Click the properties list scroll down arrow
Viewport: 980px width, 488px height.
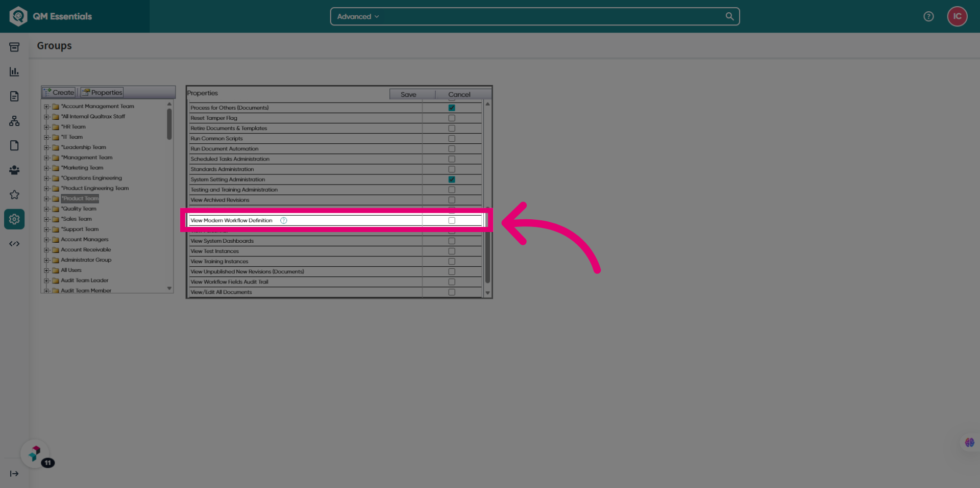pyautogui.click(x=487, y=293)
